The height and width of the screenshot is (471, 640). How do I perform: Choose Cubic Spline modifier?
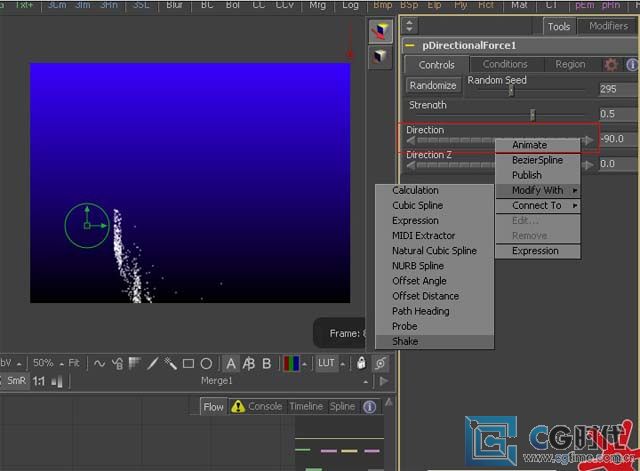435,205
